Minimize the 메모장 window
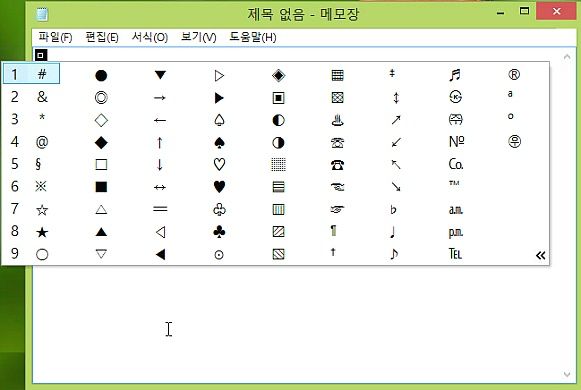This screenshot has width=581, height=390. click(501, 12)
